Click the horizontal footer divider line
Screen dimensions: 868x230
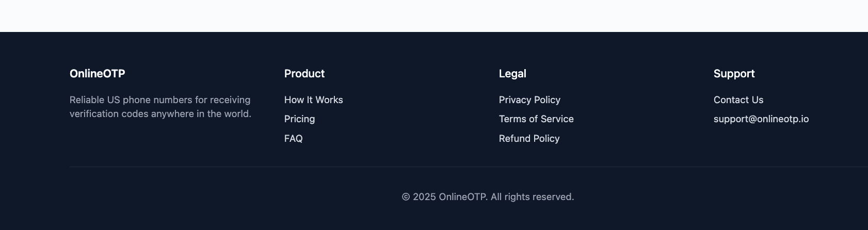(x=464, y=167)
